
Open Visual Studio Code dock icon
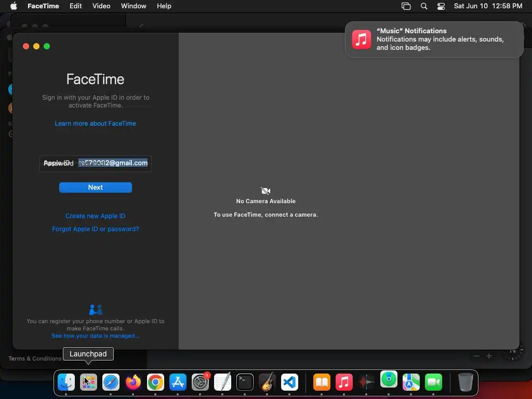pos(289,382)
